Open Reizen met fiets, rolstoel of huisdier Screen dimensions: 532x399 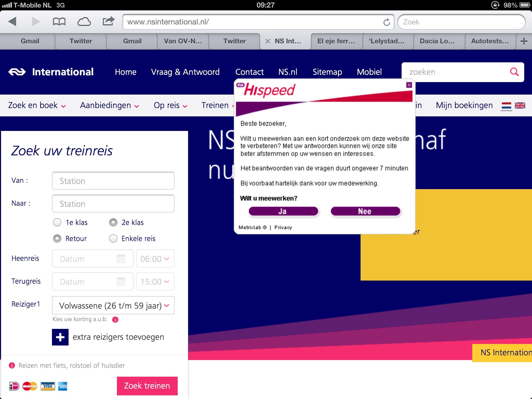pos(72,365)
